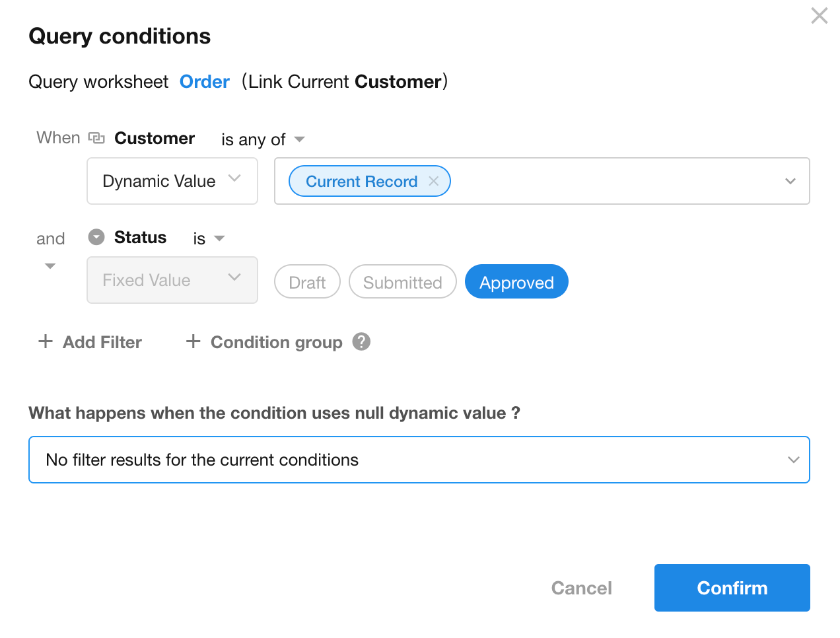840x638 pixels.
Task: Open the Order worksheet link
Action: coord(204,82)
